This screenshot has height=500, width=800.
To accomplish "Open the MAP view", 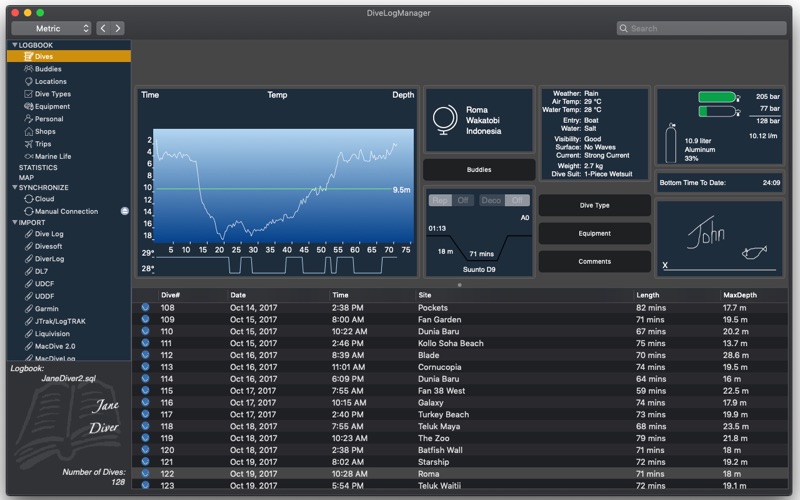I will [26, 178].
